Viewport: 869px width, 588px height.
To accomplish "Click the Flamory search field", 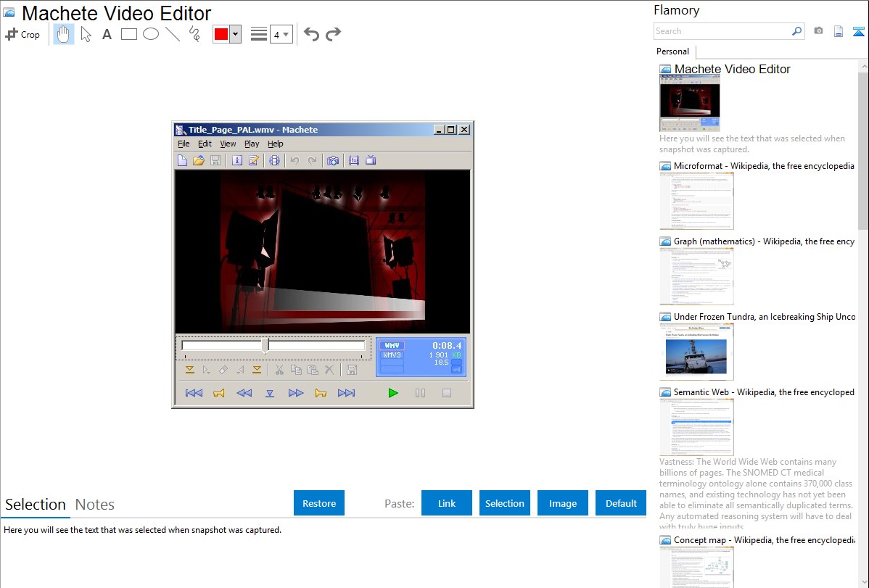I will pyautogui.click(x=722, y=31).
